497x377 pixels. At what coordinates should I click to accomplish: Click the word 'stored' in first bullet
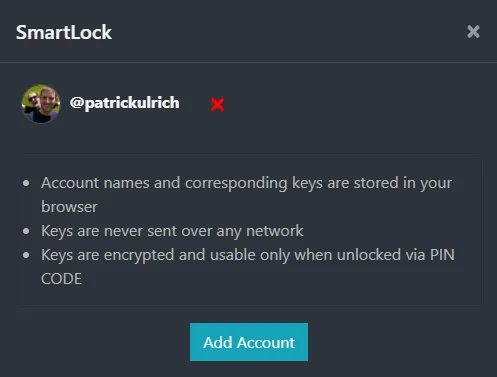pos(376,183)
